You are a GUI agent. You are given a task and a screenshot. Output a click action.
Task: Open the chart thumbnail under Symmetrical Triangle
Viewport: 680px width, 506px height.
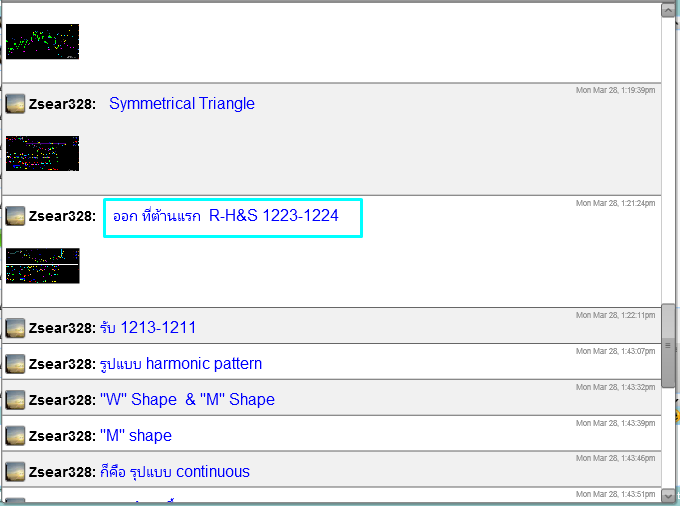tap(42, 153)
